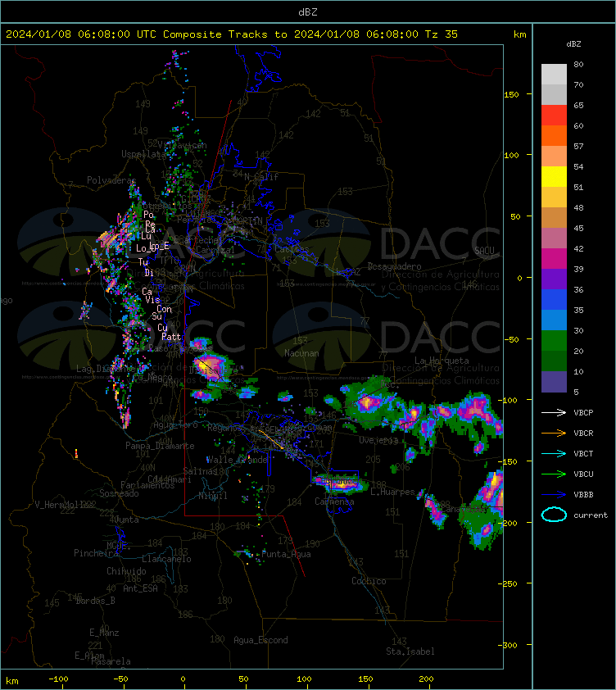
Task: Click the '200' tick on horizontal axis
Action: [426, 679]
